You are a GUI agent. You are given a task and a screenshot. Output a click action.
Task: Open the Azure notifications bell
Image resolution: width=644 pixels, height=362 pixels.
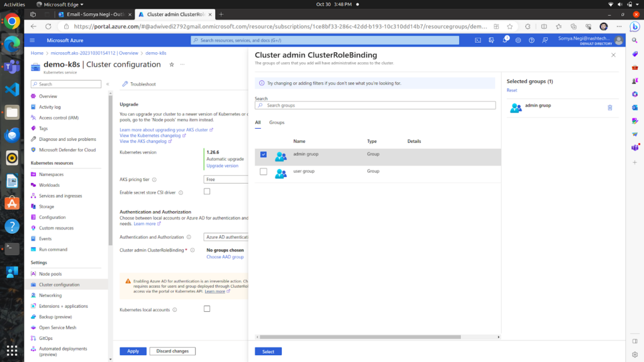coord(505,40)
